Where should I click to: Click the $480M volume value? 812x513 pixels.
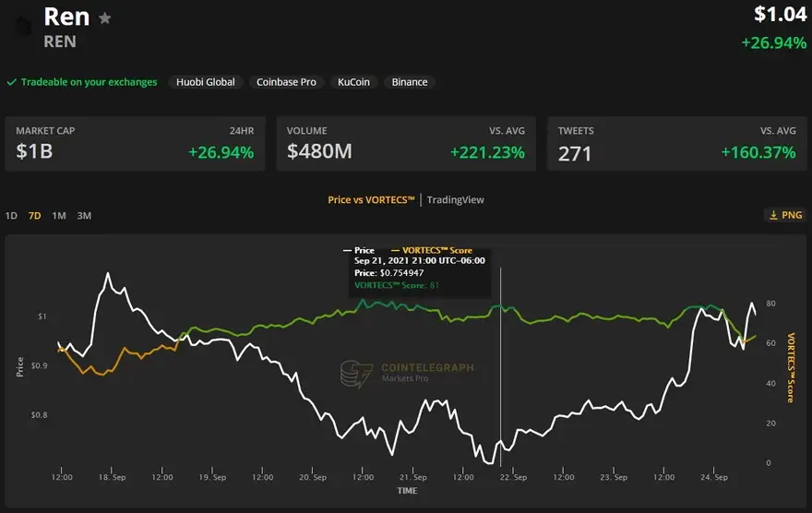(x=319, y=151)
